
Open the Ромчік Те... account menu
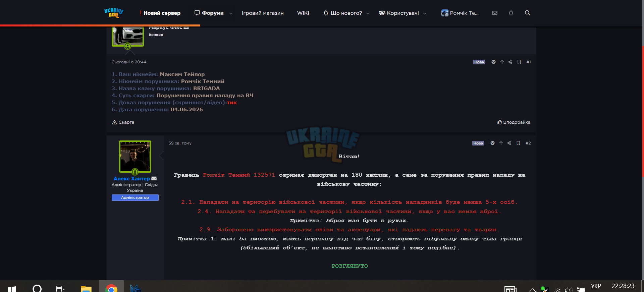(460, 13)
